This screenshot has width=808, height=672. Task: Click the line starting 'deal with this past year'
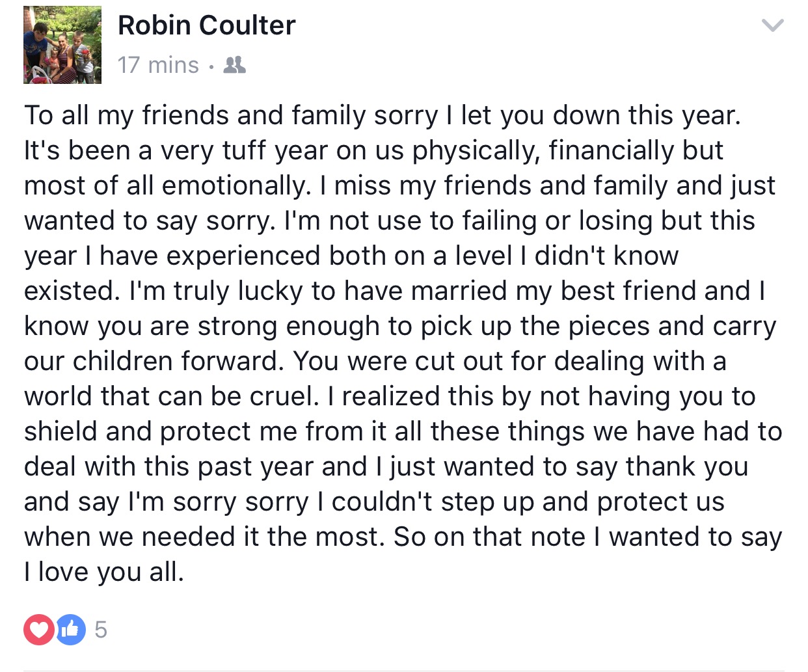[x=386, y=467]
